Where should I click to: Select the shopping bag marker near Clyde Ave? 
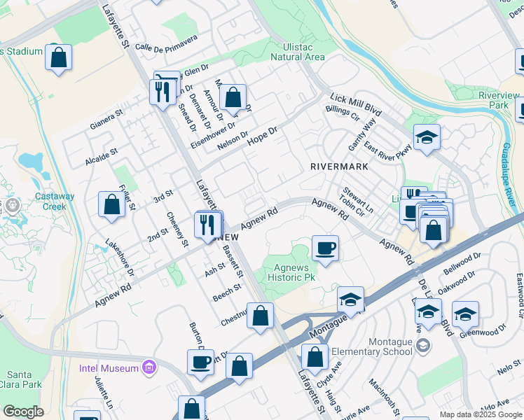tap(315, 356)
